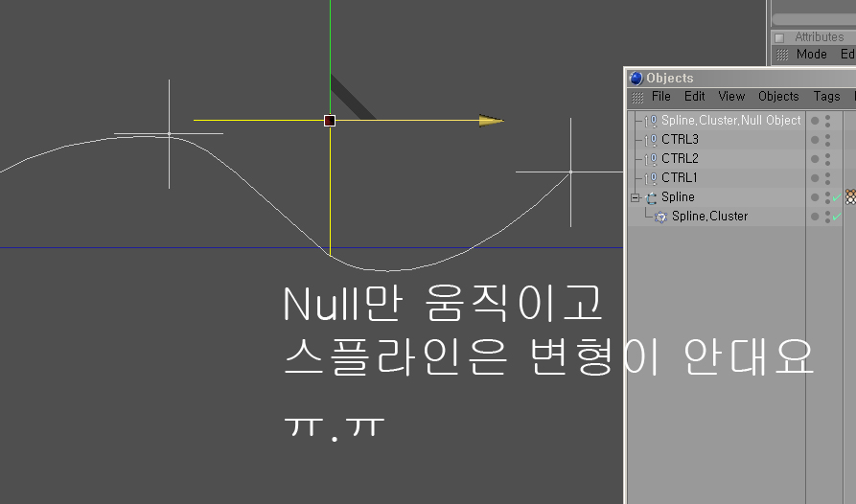
Task: Click the horizontal scrollbar above Attributes panel
Action: [x=814, y=19]
